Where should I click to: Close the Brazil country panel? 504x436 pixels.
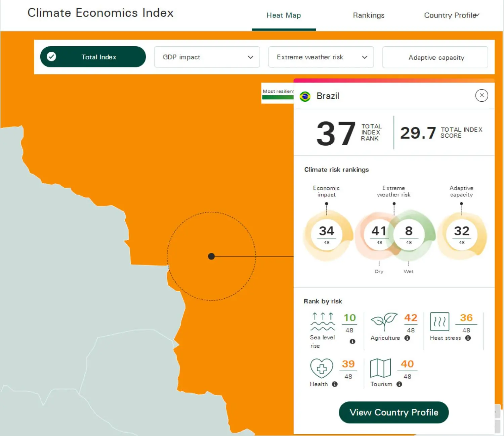481,96
